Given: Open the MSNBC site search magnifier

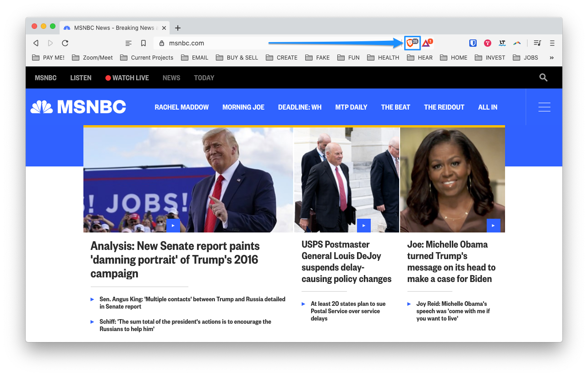Looking at the screenshot, I should (544, 77).
